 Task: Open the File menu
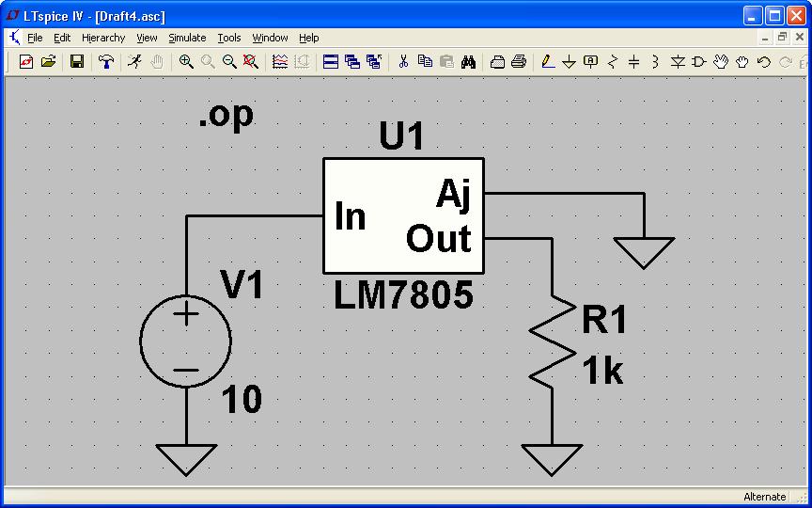point(35,38)
